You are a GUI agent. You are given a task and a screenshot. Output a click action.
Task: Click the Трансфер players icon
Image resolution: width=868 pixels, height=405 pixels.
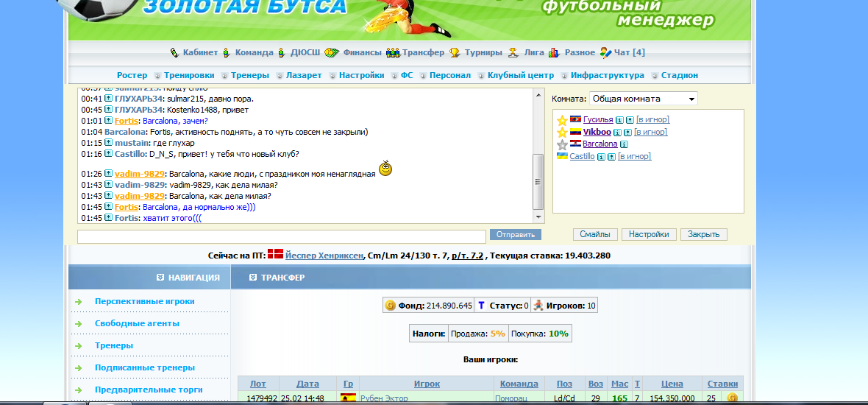(393, 52)
